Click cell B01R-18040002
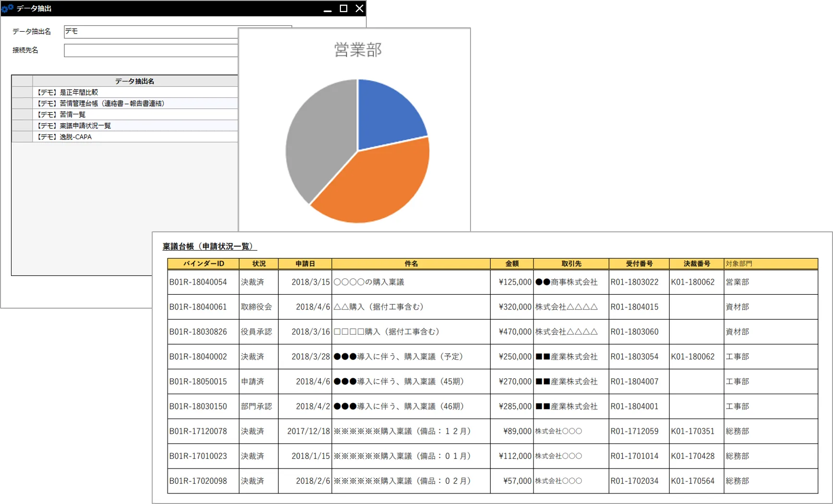This screenshot has height=504, width=833. 204,357
